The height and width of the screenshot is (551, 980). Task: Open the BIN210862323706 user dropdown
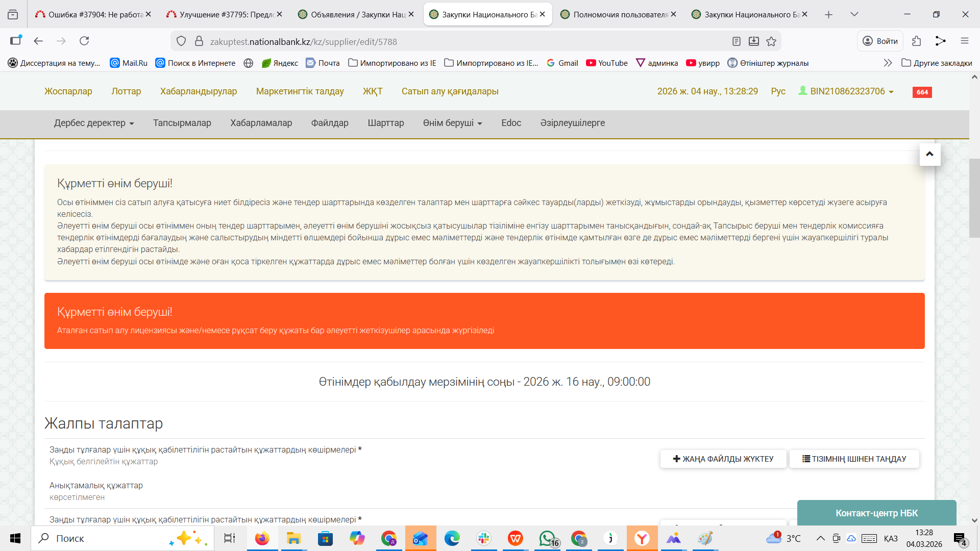pyautogui.click(x=846, y=91)
